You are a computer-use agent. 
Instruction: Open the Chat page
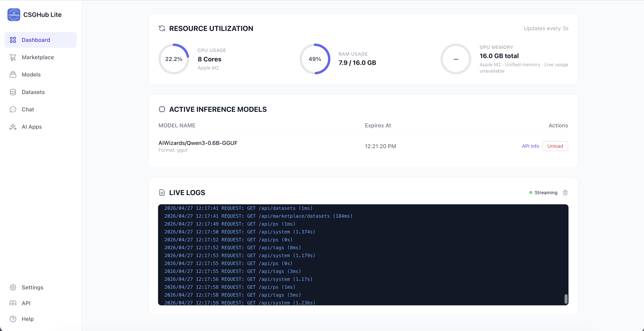point(41,110)
